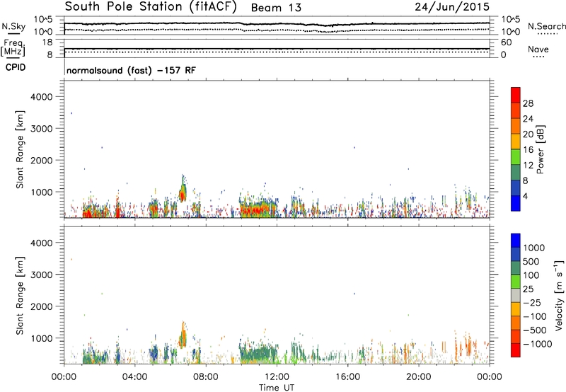Viewport: 566px width, 392px height.
Task: Click the red bottom Velocity colorbar segment
Action: 516,350
